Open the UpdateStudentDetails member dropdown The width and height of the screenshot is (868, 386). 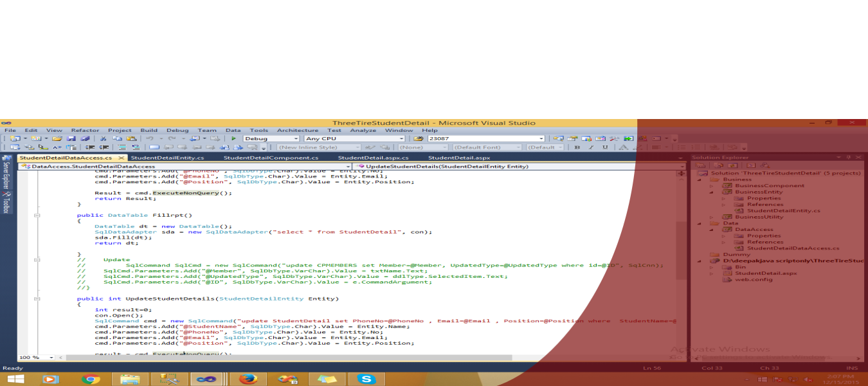[x=682, y=166]
